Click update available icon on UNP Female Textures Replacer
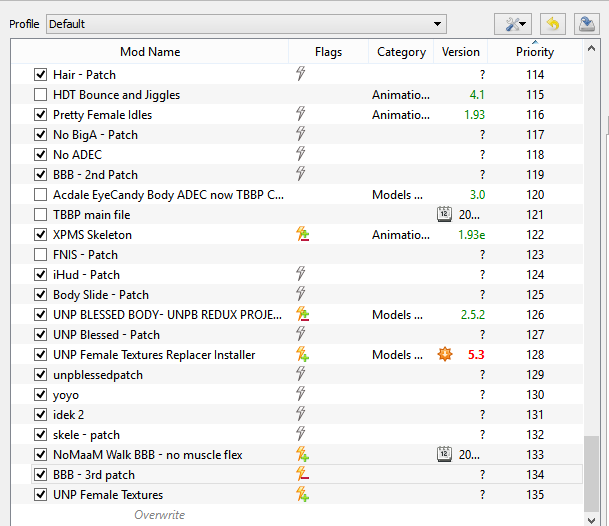Screen dimensions: 609x526 [x=445, y=354]
